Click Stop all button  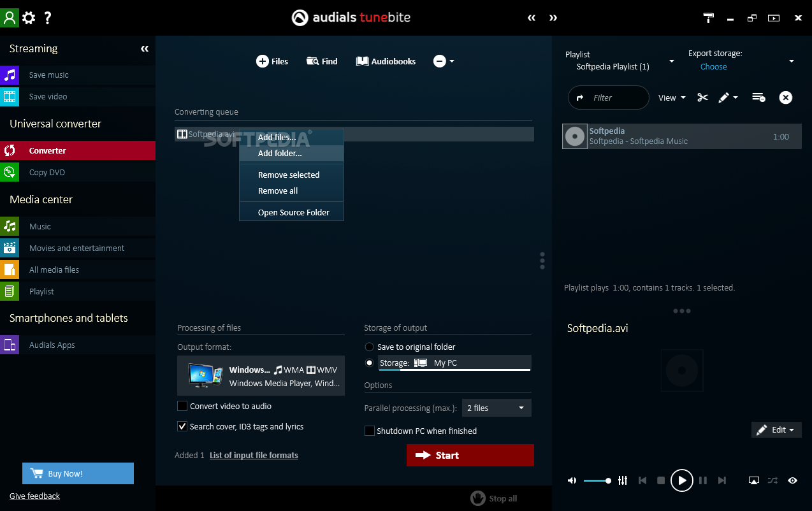pyautogui.click(x=494, y=498)
